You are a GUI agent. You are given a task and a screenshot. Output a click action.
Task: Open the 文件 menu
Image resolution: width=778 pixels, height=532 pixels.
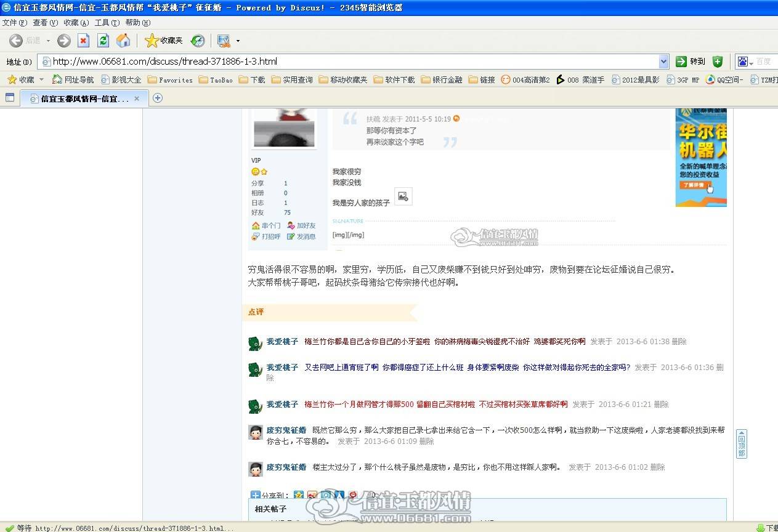[x=15, y=23]
